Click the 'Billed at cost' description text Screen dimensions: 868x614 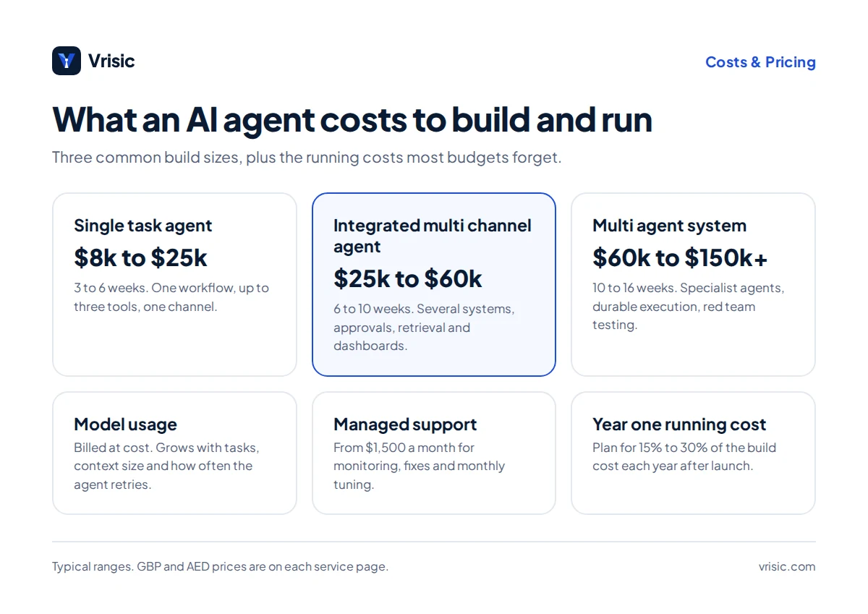coord(166,466)
